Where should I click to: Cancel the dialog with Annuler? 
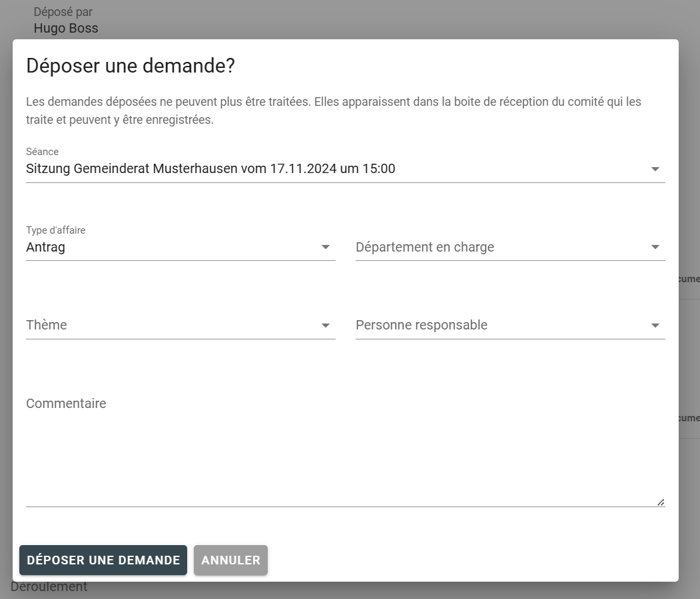(x=230, y=560)
